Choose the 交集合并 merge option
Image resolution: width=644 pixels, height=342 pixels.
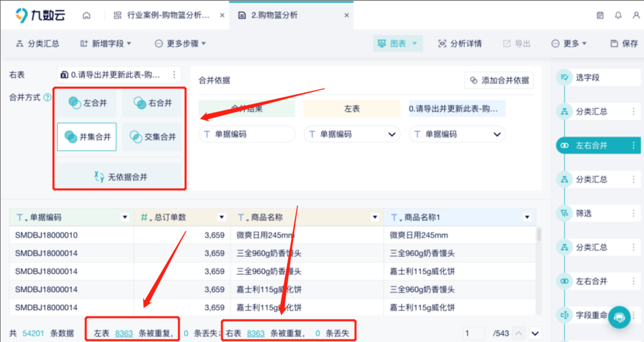(153, 137)
